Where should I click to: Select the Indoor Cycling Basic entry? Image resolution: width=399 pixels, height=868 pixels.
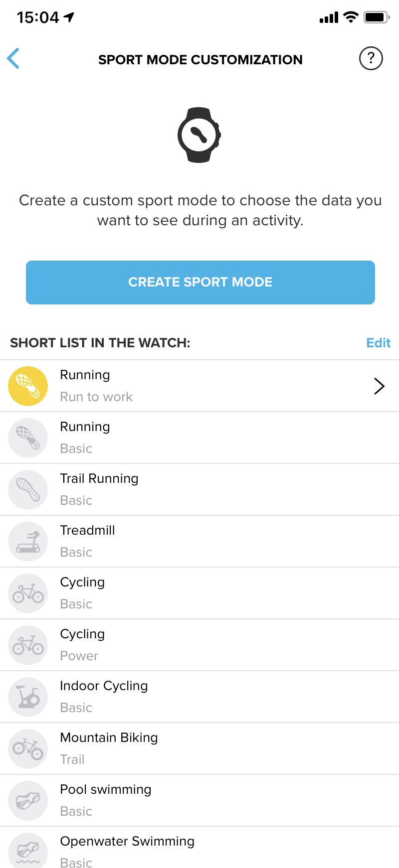click(199, 697)
